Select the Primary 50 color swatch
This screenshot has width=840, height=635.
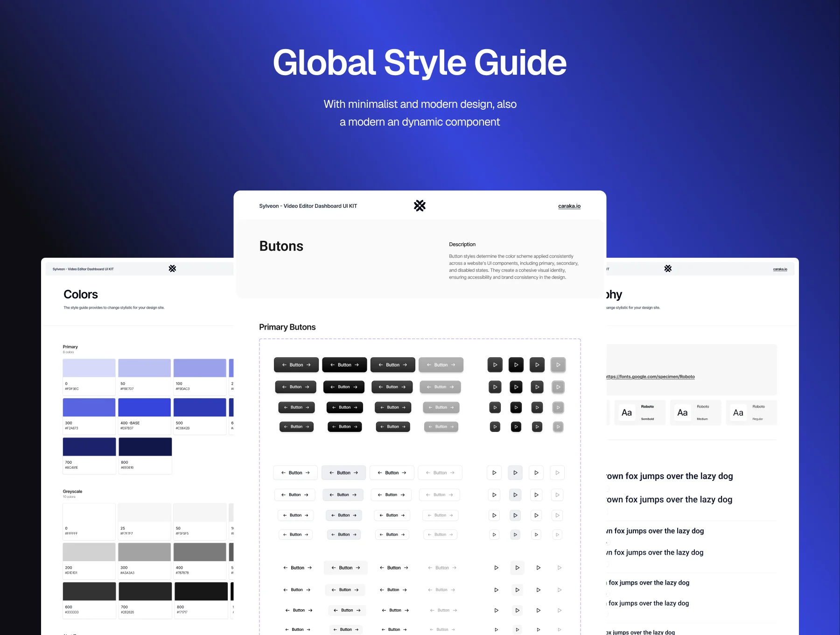click(144, 377)
